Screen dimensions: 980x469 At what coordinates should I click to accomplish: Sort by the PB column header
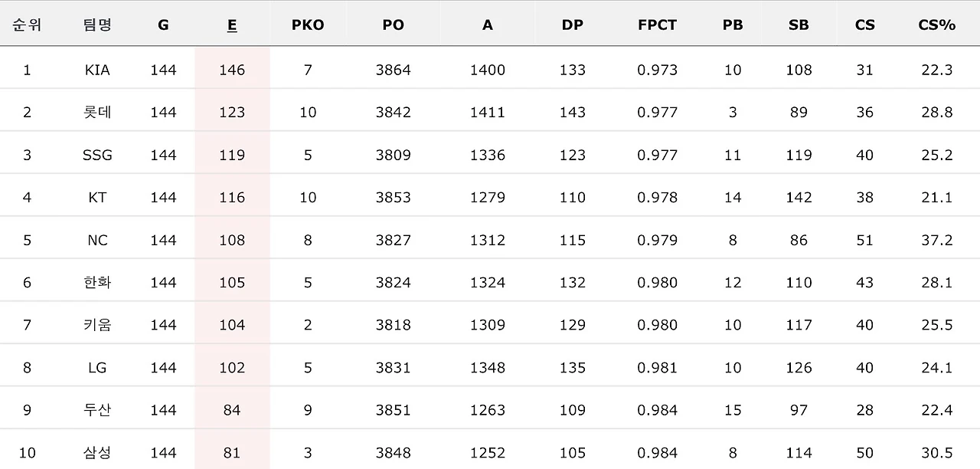[x=733, y=25]
